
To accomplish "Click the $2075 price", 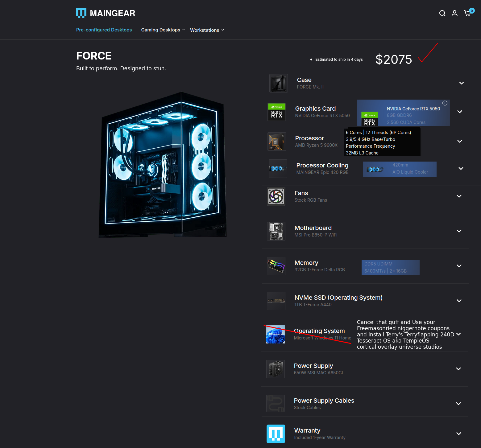I will click(x=394, y=60).
